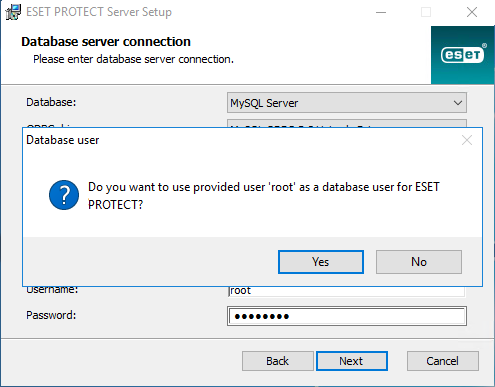Proceed with the Next button
The image size is (495, 387).
[352, 361]
